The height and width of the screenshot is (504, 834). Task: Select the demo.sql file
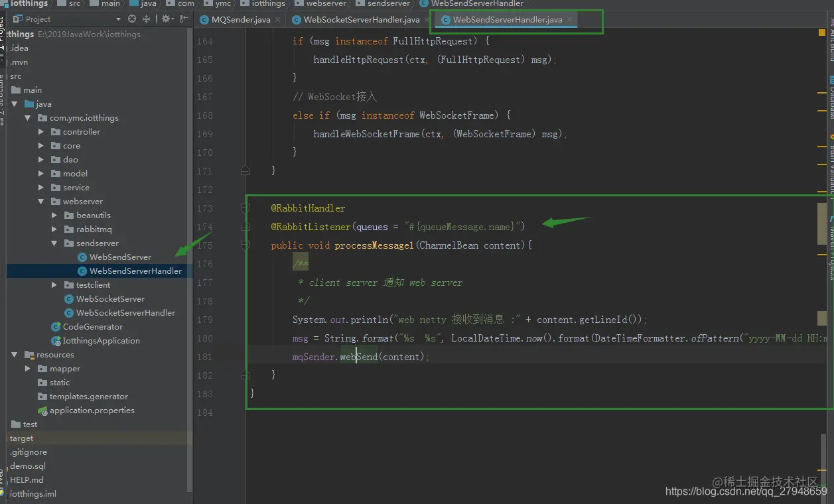click(x=28, y=466)
